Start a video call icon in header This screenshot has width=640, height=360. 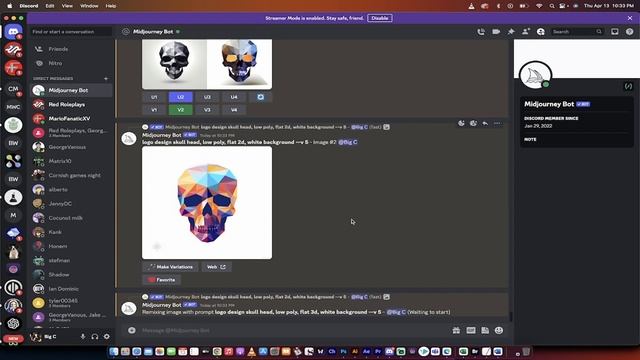pos(496,31)
